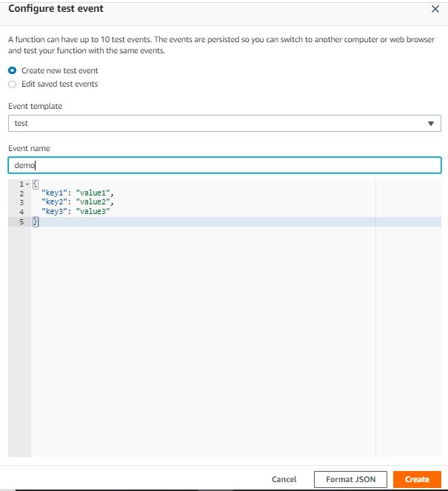This screenshot has width=448, height=491.
Task: Click line number 4 in the editor gutter
Action: click(21, 212)
